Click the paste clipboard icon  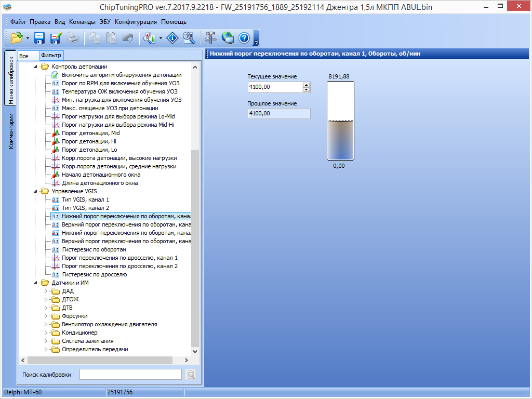(x=111, y=37)
